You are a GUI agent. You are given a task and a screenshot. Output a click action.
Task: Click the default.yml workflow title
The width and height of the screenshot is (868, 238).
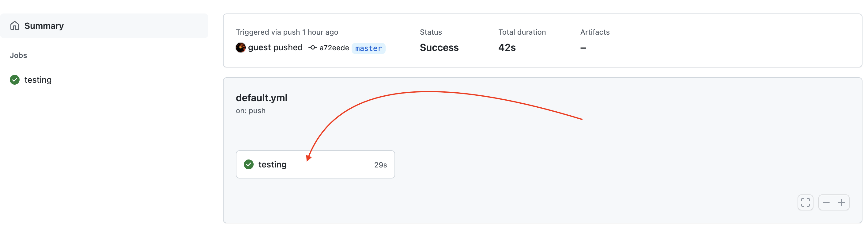coord(261,98)
